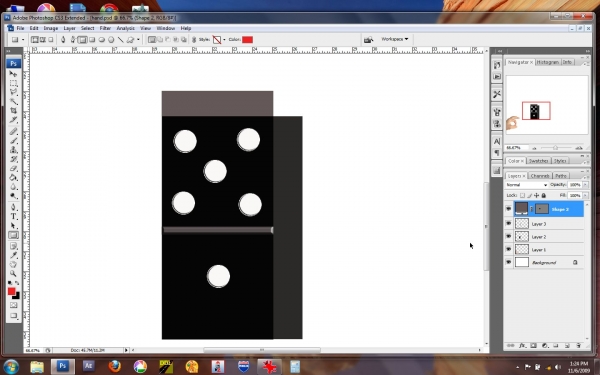The image size is (600, 375).
Task: Select the Rectangle shape tool in toolbox
Action: click(x=13, y=235)
